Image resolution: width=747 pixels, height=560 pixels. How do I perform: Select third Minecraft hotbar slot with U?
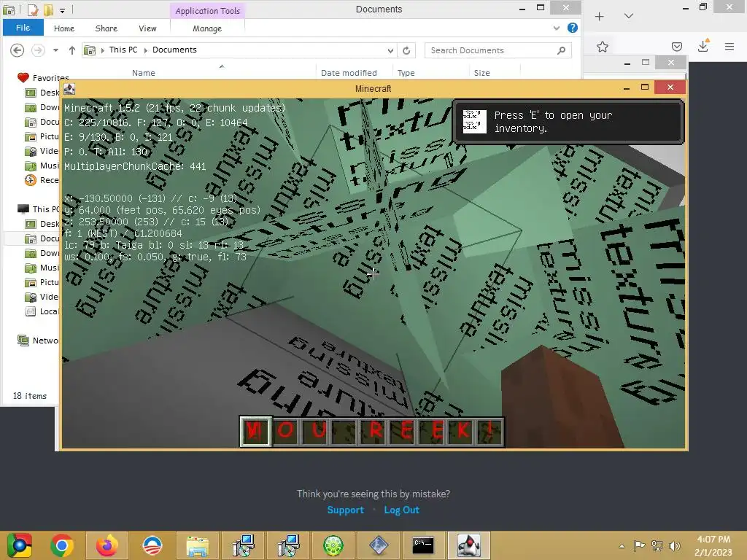pos(316,431)
